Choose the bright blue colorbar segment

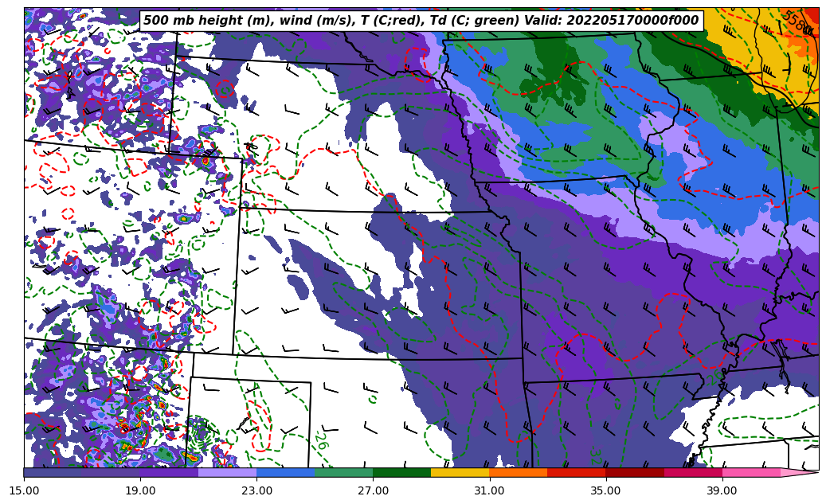(x=285, y=472)
